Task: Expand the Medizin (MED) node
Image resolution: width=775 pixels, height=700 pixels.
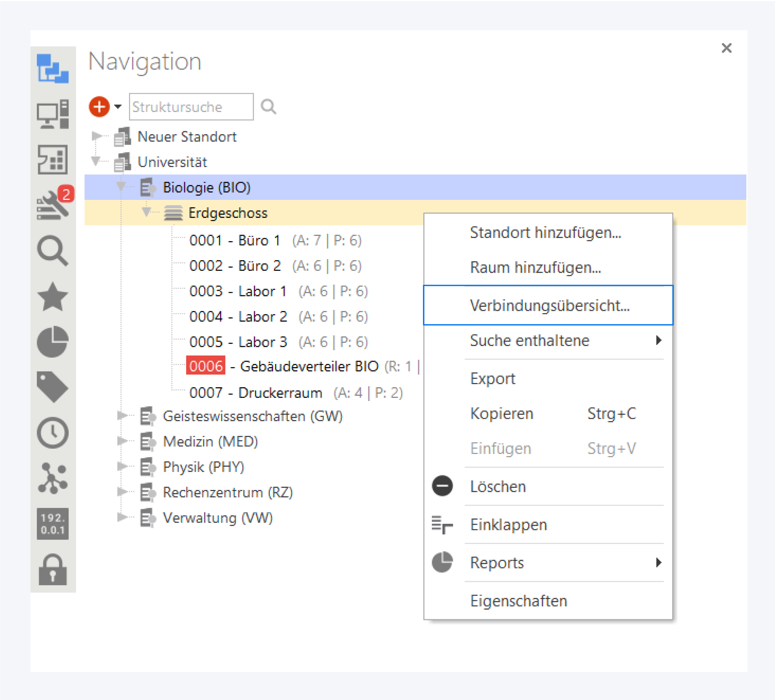Action: [x=122, y=441]
